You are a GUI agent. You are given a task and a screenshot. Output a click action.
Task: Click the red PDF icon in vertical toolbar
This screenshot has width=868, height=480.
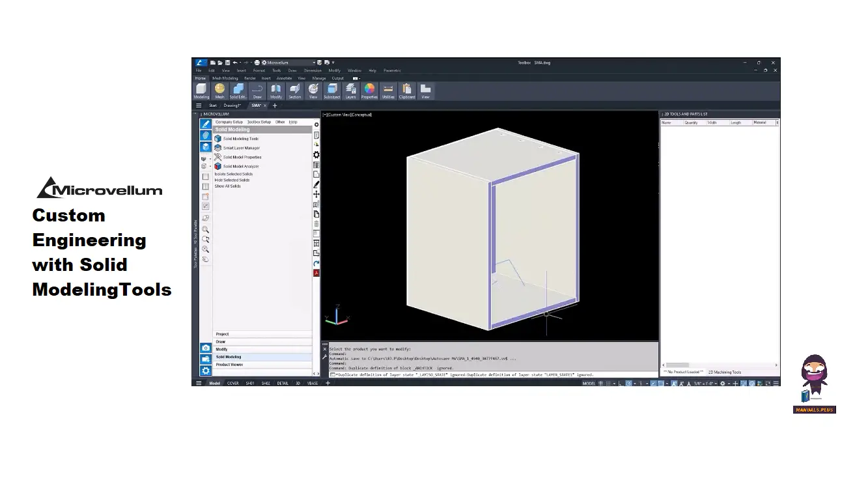316,273
